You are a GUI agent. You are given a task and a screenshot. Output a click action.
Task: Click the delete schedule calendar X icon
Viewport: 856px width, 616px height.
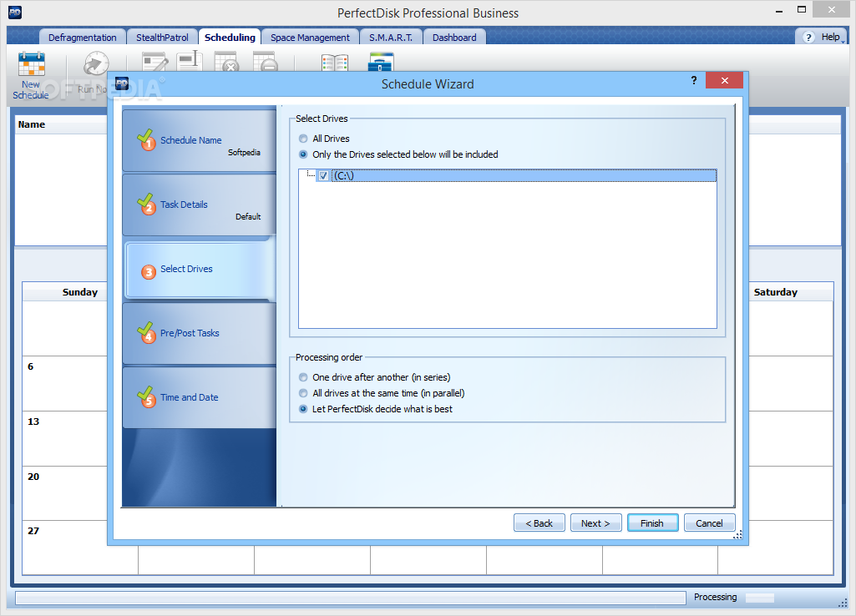click(x=226, y=61)
